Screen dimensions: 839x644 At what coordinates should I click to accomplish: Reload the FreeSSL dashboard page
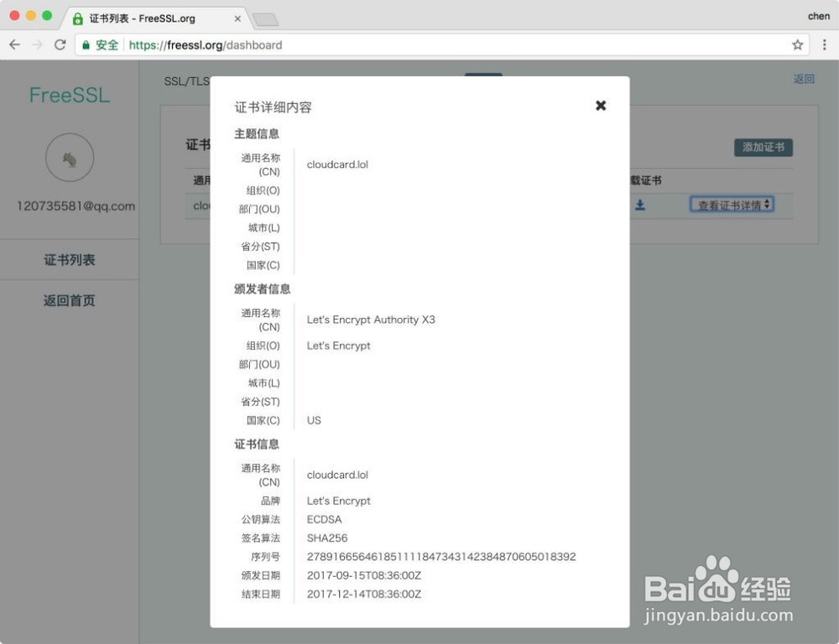[x=60, y=45]
